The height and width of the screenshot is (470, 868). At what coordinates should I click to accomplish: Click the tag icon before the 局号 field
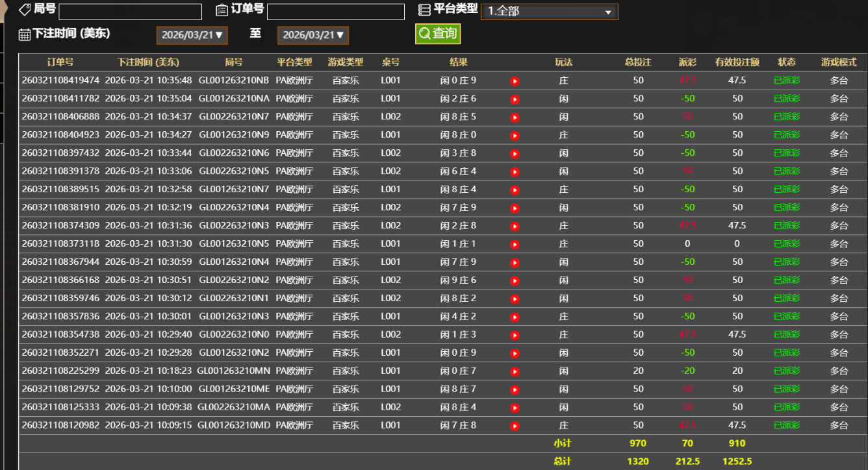tap(25, 10)
